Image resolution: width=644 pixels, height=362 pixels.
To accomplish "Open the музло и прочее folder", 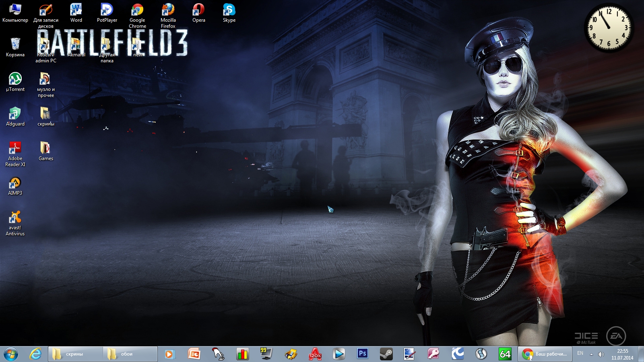I will pos(46,84).
